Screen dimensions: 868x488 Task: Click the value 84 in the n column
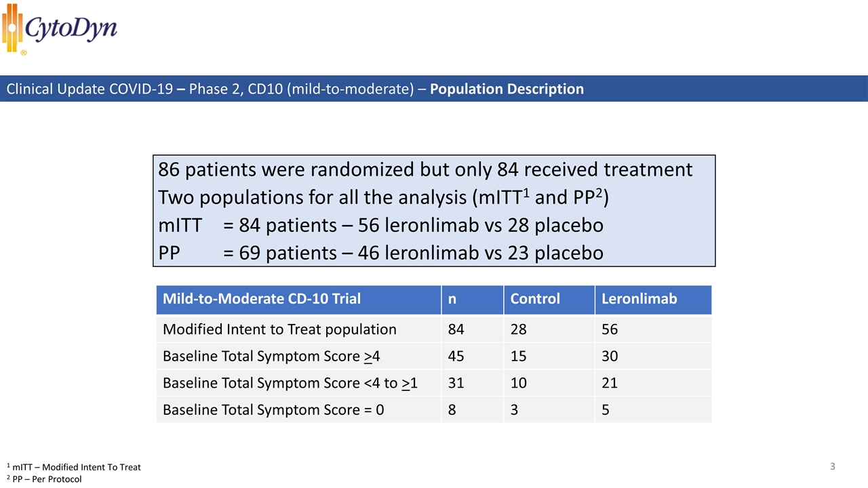tap(456, 329)
